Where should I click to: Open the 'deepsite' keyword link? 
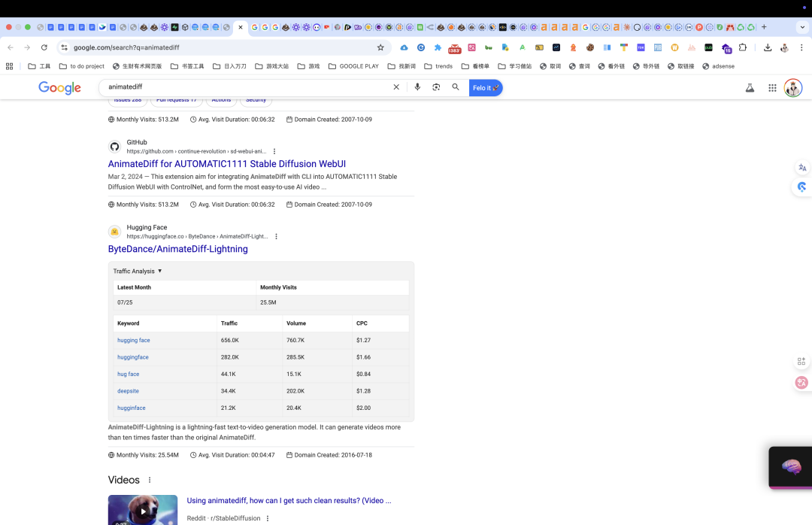pyautogui.click(x=128, y=391)
